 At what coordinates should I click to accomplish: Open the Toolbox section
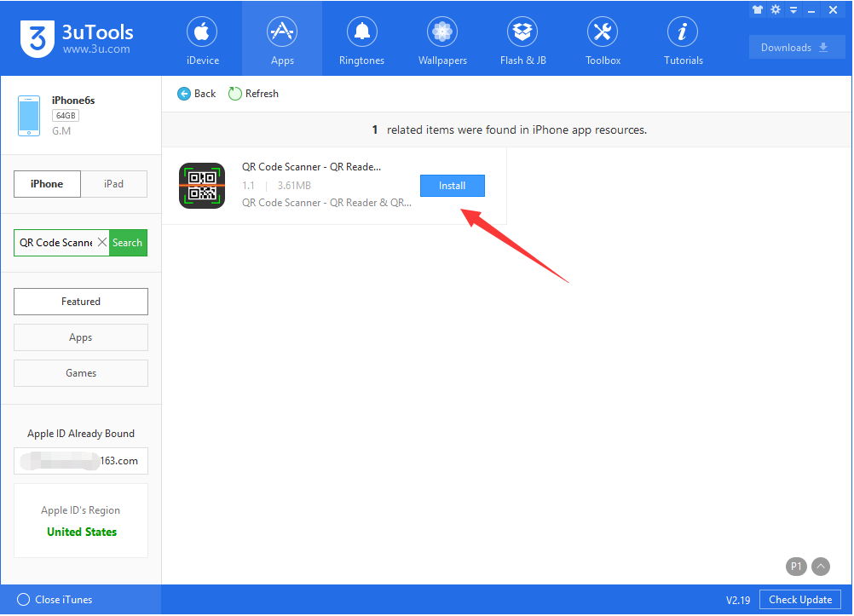click(603, 41)
